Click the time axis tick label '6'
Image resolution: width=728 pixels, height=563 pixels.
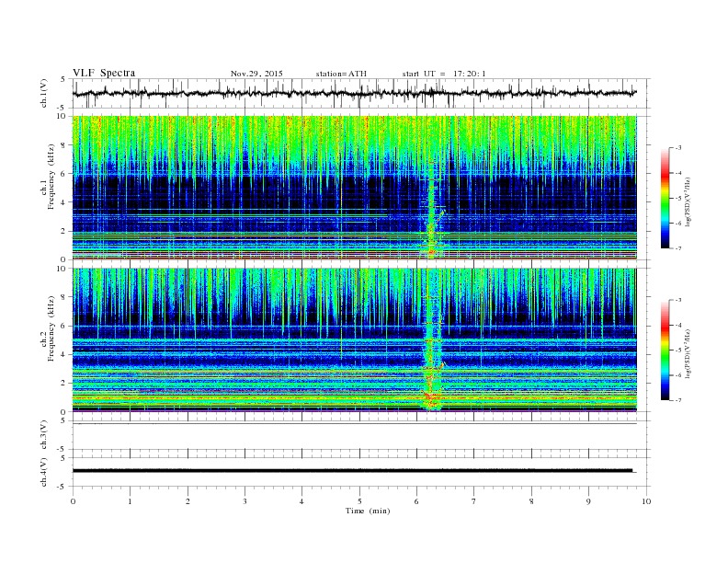click(x=417, y=501)
